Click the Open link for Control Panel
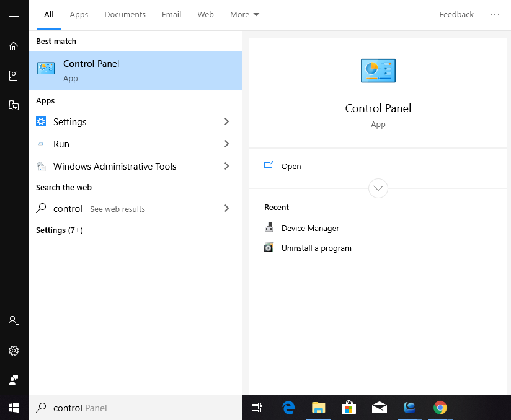511x420 pixels. pos(291,166)
